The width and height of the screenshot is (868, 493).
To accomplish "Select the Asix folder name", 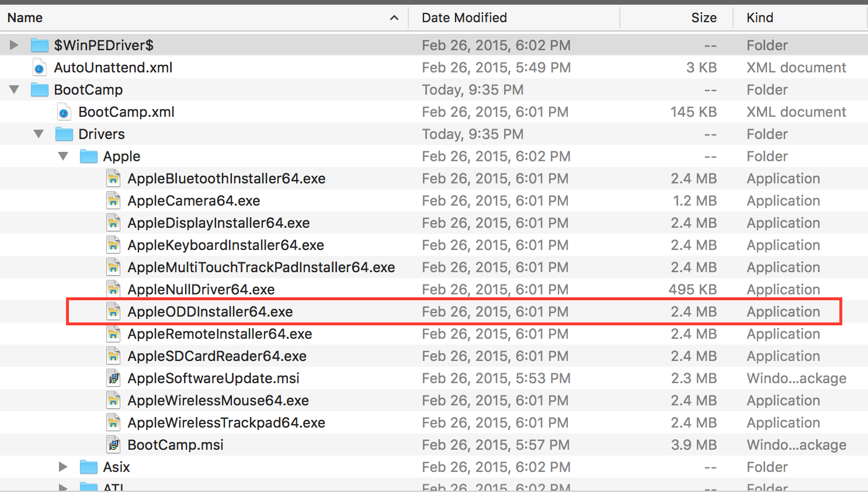I will (116, 467).
